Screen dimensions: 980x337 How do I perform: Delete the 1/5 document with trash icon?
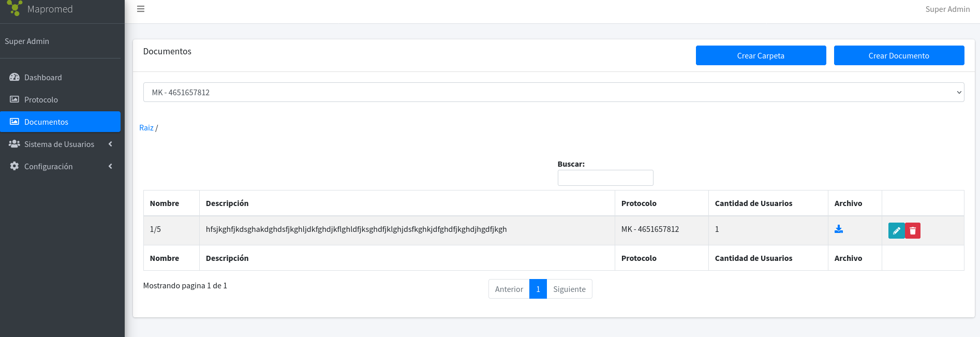click(x=913, y=231)
